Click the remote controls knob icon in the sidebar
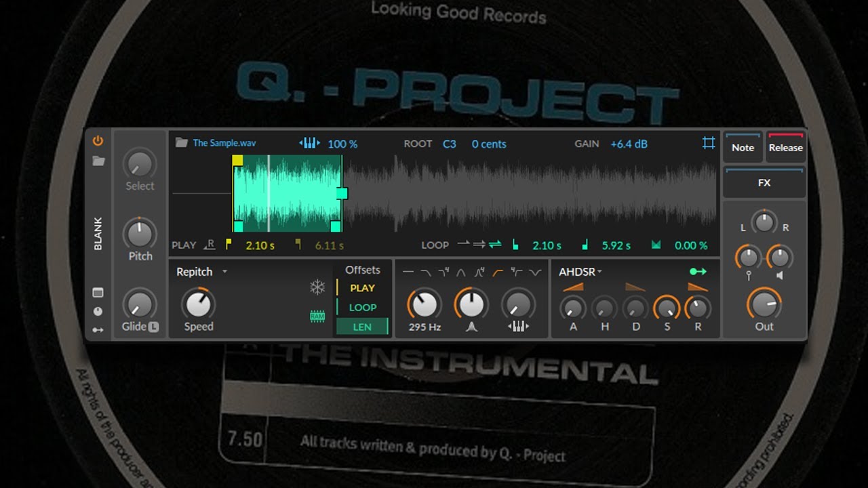Viewport: 868px width, 488px height. [98, 311]
